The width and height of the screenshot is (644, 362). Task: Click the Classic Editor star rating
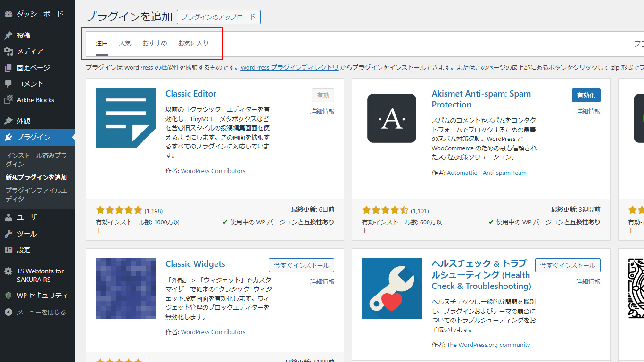point(119,210)
